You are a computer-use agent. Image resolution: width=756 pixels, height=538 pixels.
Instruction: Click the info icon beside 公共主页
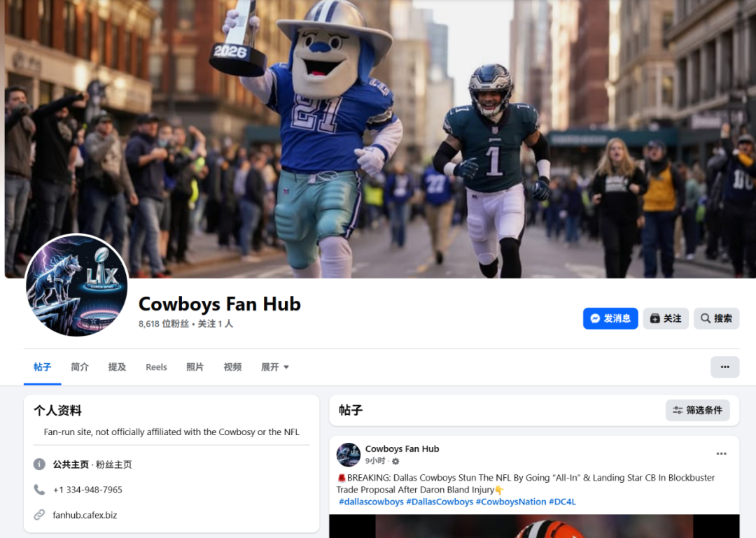pos(39,465)
